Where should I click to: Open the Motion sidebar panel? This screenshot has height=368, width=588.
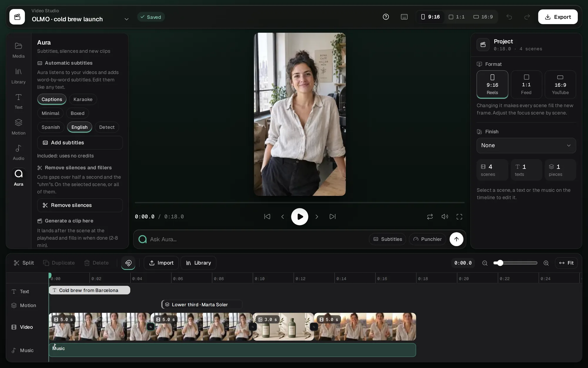(x=19, y=127)
